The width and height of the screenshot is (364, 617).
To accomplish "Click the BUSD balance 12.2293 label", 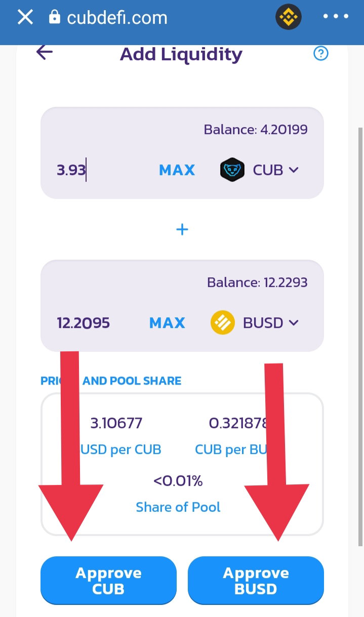I will [257, 282].
